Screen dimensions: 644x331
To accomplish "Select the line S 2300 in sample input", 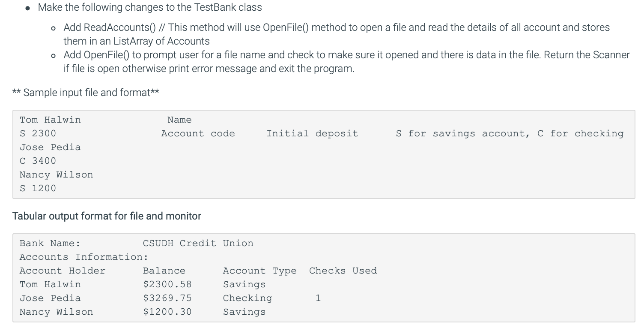I will [38, 133].
